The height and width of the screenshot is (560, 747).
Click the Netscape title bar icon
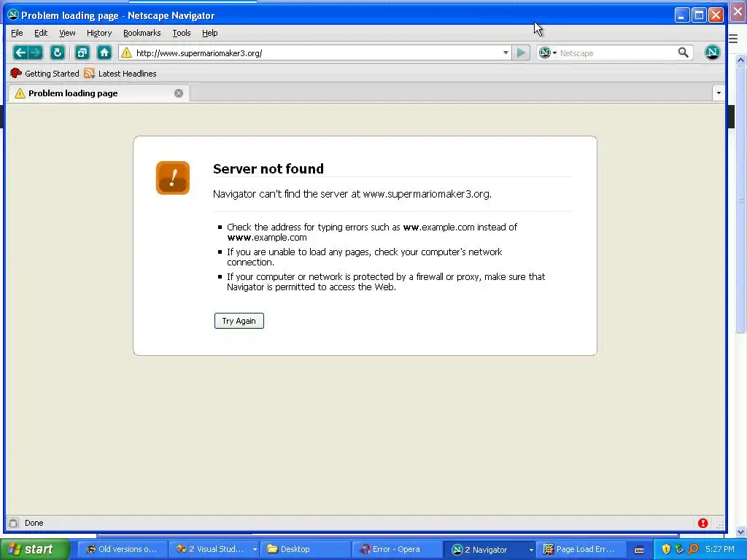[13, 15]
